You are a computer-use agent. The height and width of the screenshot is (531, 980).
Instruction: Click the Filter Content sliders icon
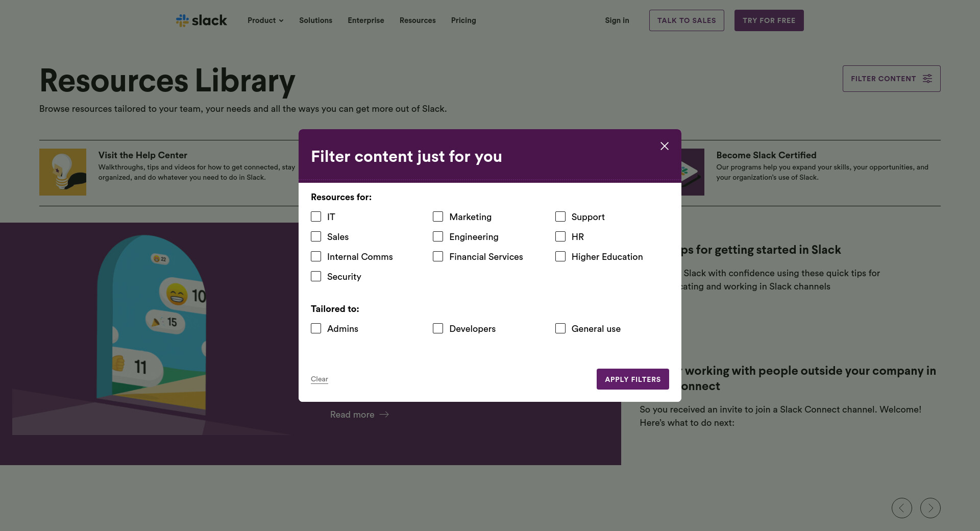(927, 79)
